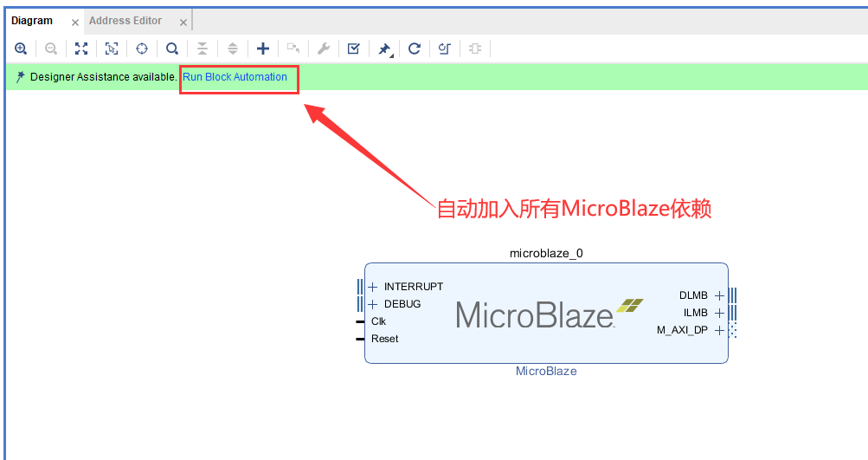Viewport: 868px width, 460px height.
Task: Expand the DEBUG port on microblaze_0
Action: [372, 304]
